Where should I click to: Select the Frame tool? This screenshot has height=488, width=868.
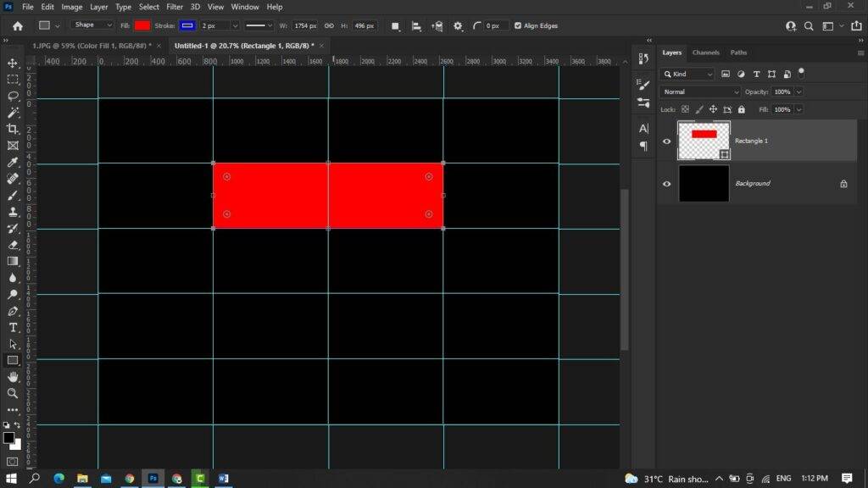tap(13, 146)
